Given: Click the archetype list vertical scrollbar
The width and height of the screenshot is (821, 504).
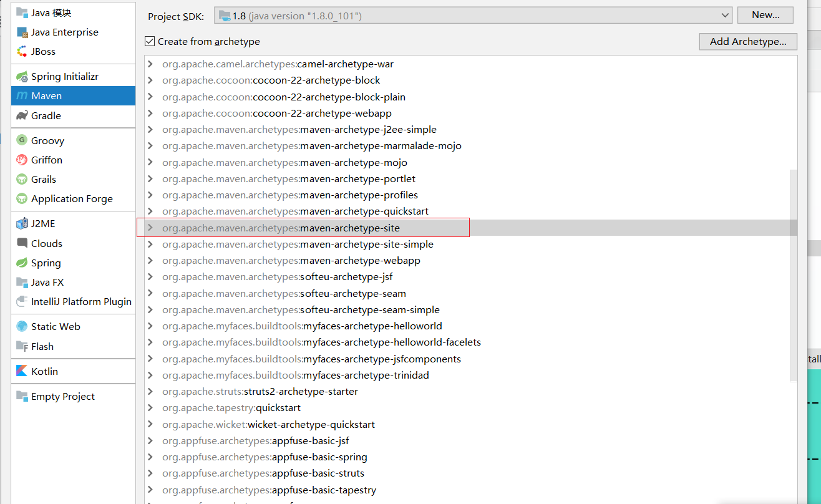Looking at the screenshot, I should (x=794, y=275).
